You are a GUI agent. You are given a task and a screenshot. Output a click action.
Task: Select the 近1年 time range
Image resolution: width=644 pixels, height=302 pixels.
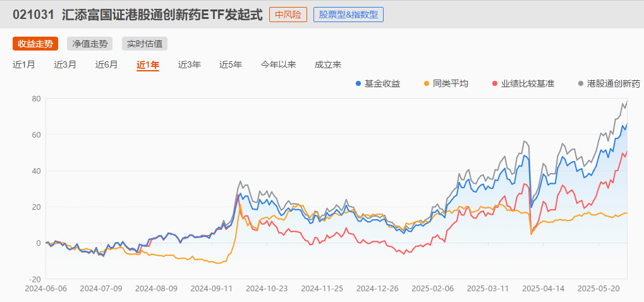pos(148,65)
